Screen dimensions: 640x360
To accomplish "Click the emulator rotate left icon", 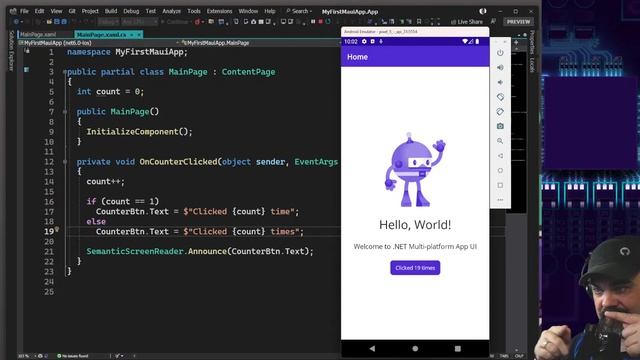I will coord(500,97).
